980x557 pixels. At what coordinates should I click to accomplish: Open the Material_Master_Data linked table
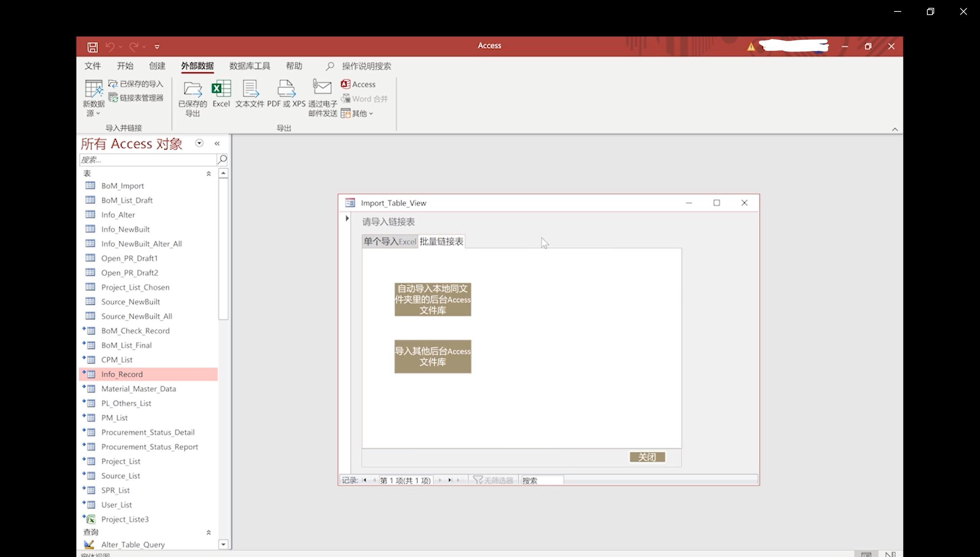pyautogui.click(x=139, y=389)
